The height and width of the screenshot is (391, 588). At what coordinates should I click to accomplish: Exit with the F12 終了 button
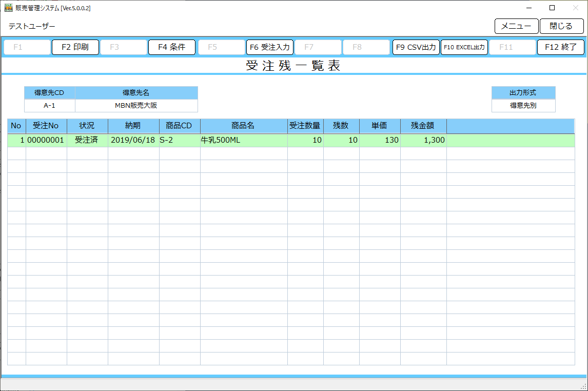[561, 47]
